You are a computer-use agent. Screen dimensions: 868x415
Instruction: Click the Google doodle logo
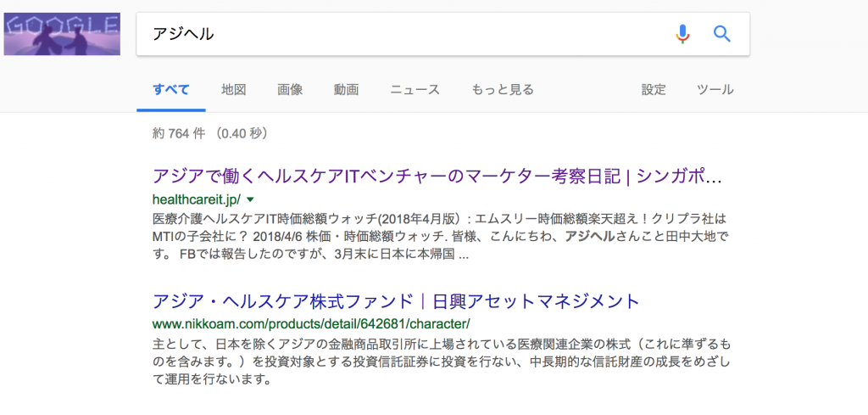62,34
